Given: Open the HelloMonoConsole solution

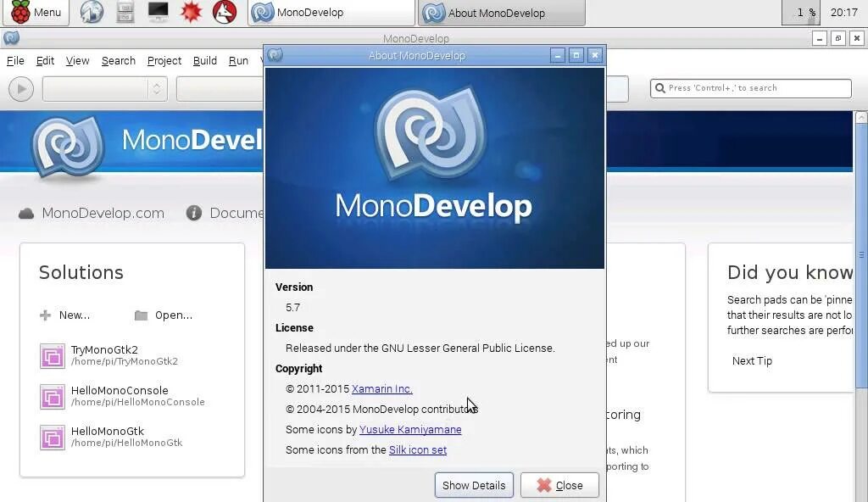Looking at the screenshot, I should click(x=137, y=396).
